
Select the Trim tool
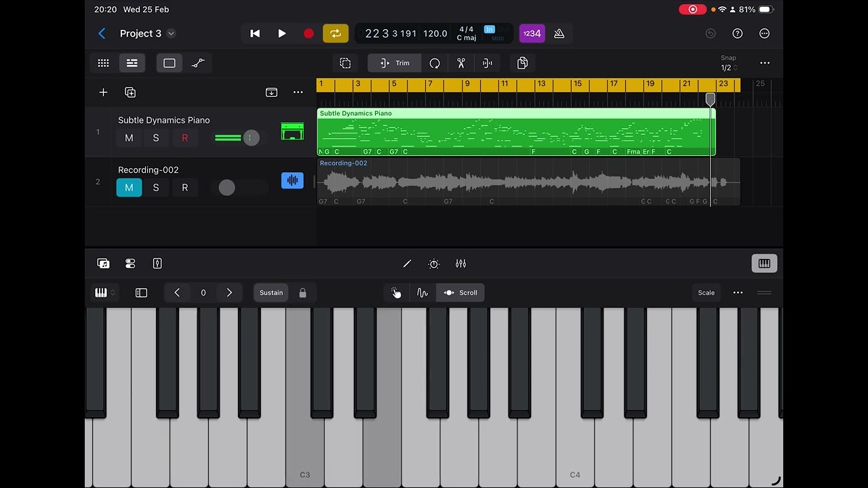tap(395, 63)
